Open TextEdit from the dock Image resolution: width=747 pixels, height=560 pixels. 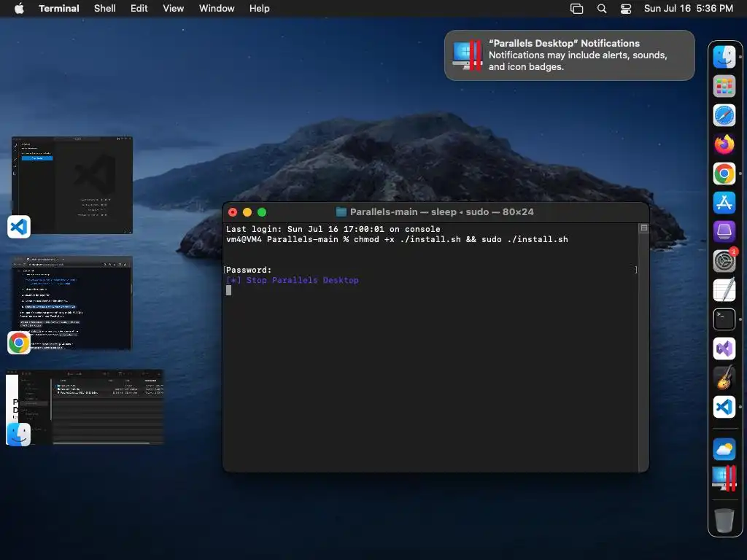(x=724, y=290)
